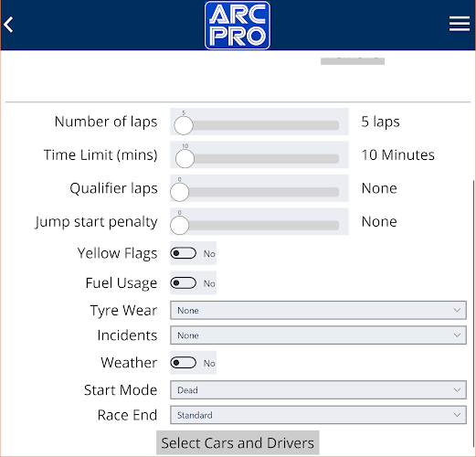The height and width of the screenshot is (457, 476).
Task: Click the Incidents dropdown chevron arrow
Action: click(457, 335)
